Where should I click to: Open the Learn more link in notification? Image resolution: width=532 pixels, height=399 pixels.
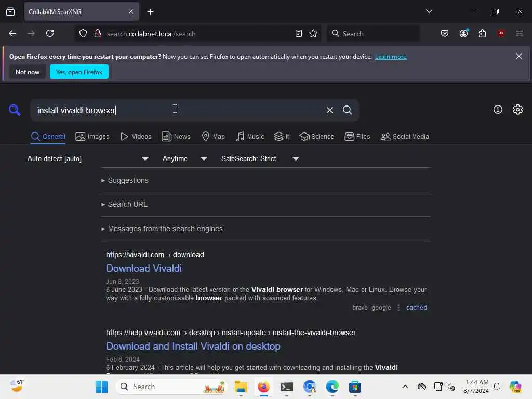[x=391, y=57]
